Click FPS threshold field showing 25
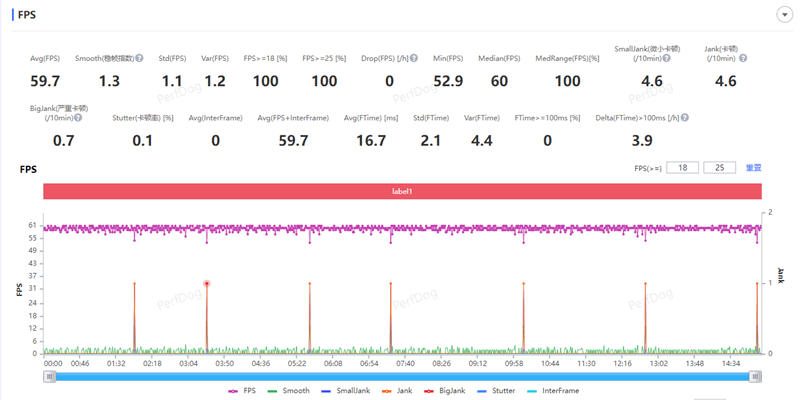 [x=719, y=168]
